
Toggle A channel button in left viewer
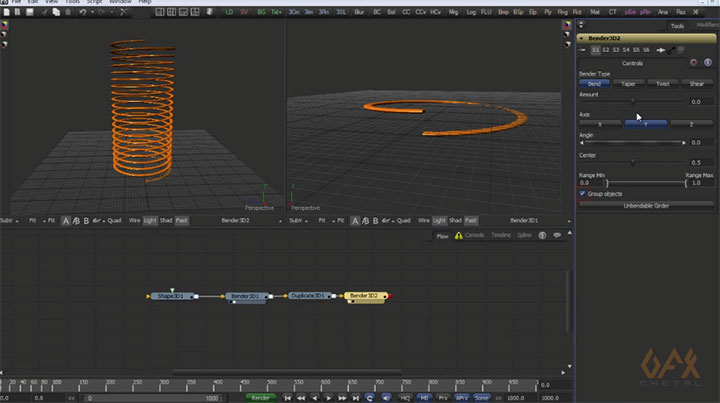pos(66,221)
